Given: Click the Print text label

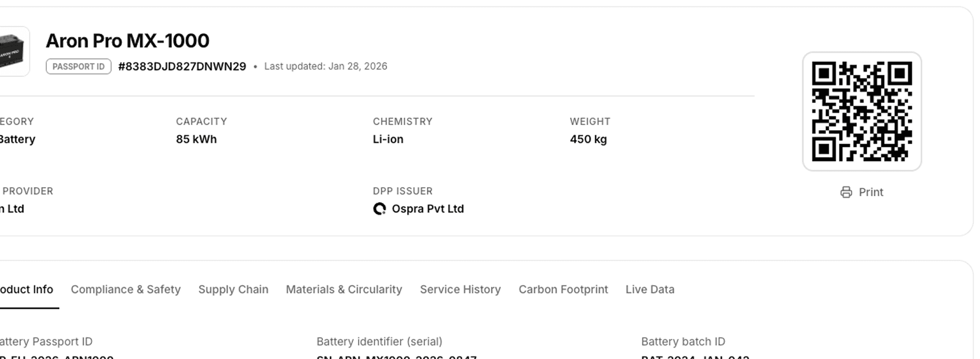Looking at the screenshot, I should pos(871,192).
